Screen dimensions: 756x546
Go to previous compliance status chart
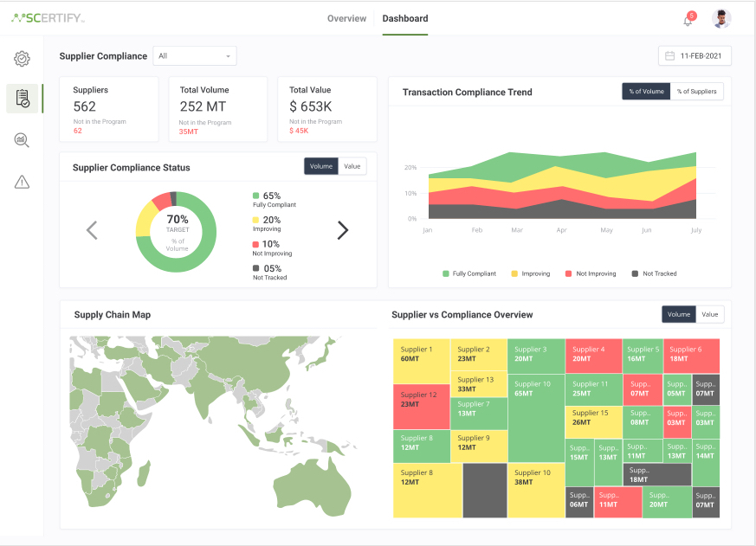tap(92, 230)
